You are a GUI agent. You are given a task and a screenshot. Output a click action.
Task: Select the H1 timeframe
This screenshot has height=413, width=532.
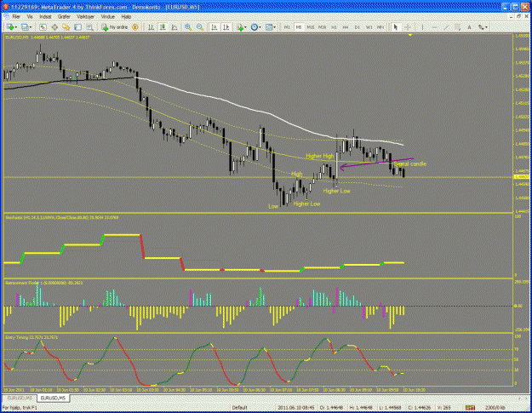[334, 27]
